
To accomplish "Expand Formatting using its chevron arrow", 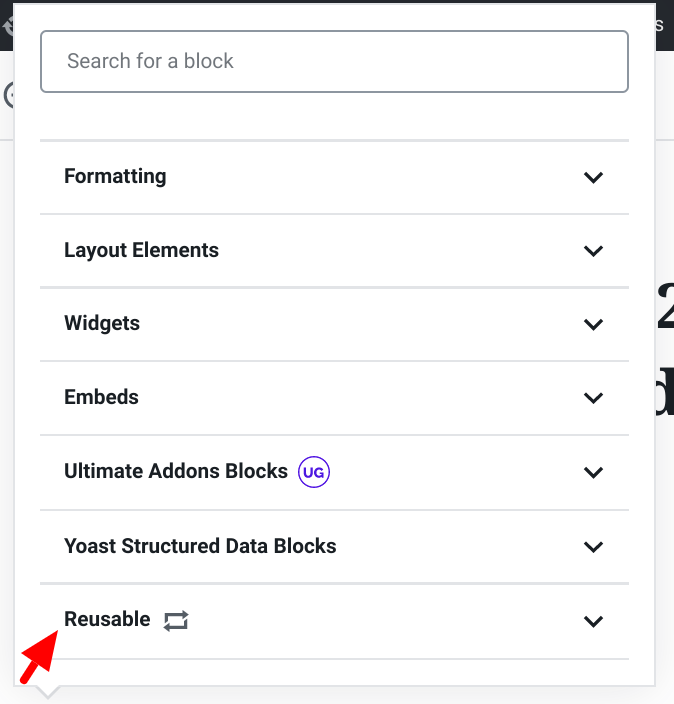I will point(593,177).
